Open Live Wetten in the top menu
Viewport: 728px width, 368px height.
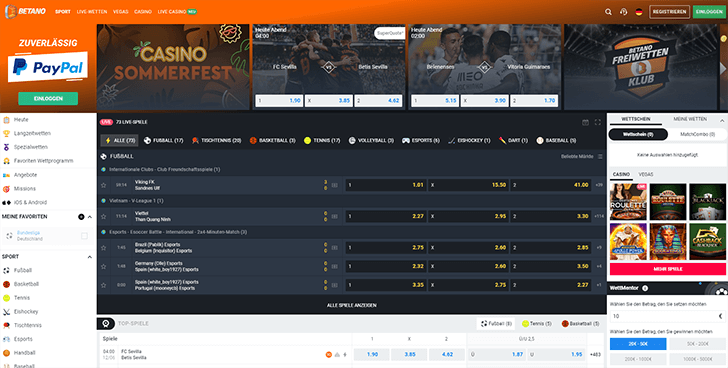[92, 12]
